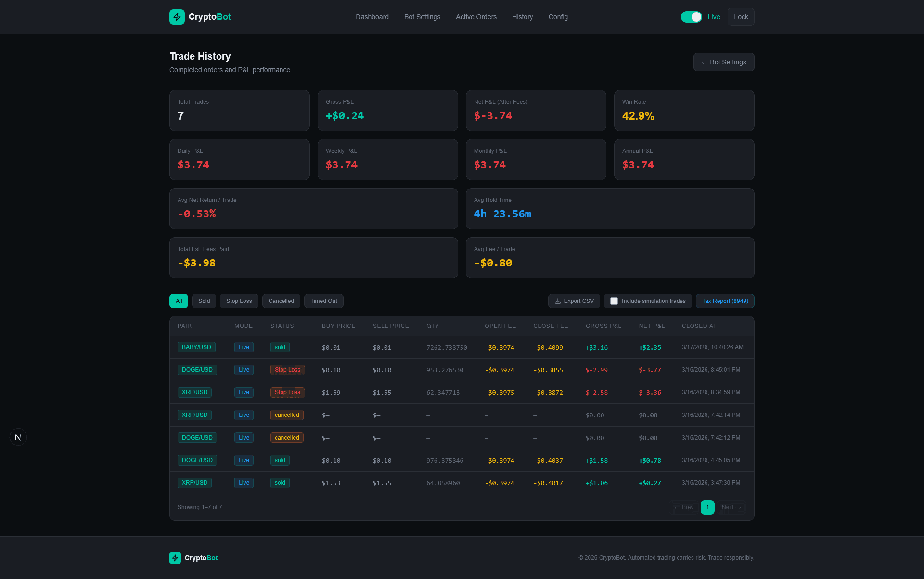The width and height of the screenshot is (924, 579).
Task: Enable the Include simulation trades checkbox
Action: point(614,301)
